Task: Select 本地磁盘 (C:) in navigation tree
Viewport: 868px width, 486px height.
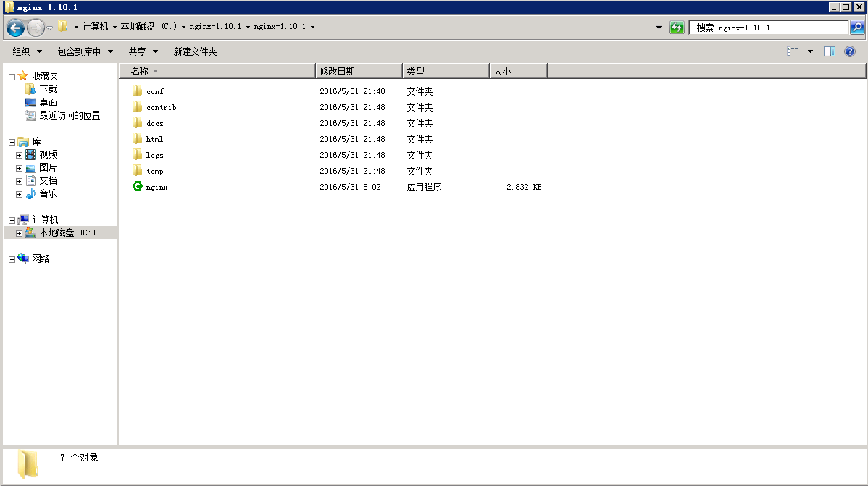Action: (67, 232)
